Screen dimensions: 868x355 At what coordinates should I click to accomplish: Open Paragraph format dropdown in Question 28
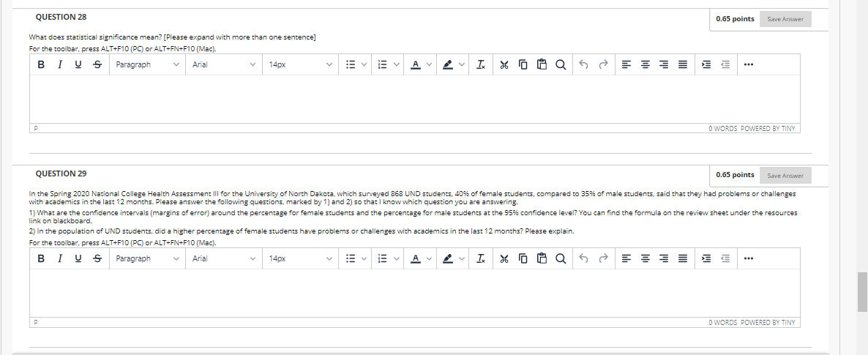147,65
